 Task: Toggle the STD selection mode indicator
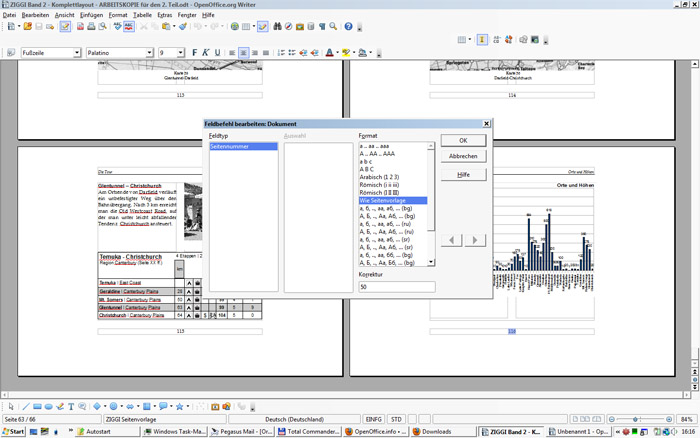pos(397,419)
